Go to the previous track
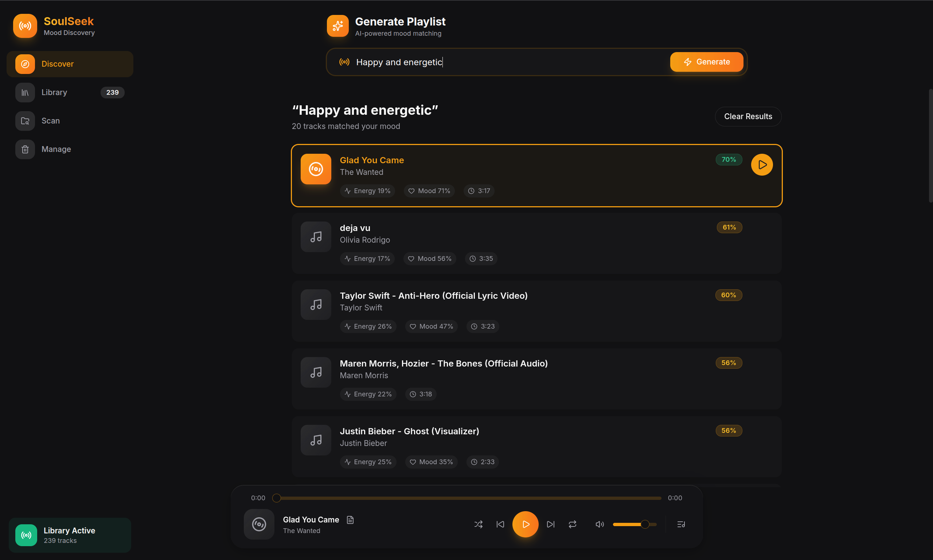This screenshot has width=933, height=560. tap(500, 524)
